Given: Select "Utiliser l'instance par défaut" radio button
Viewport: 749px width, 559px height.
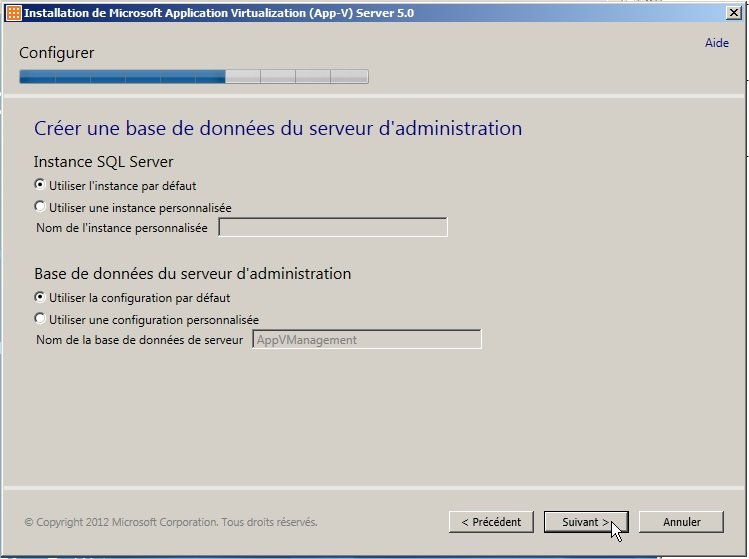Looking at the screenshot, I should coord(40,185).
